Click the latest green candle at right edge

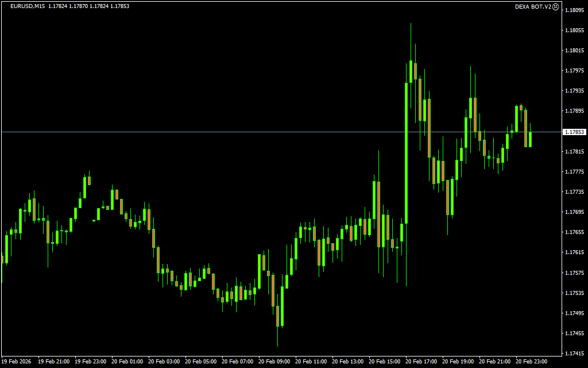(x=530, y=139)
